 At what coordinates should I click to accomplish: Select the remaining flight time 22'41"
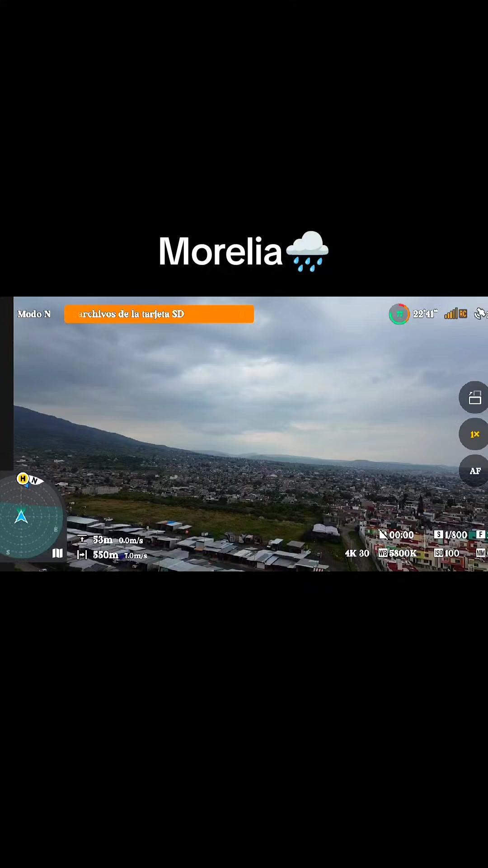pos(425,314)
